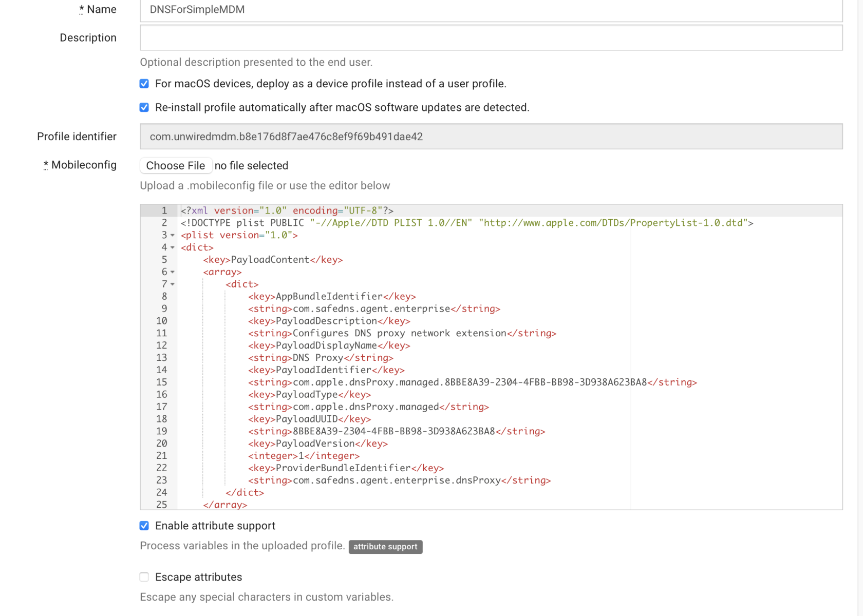This screenshot has width=863, height=616.
Task: Toggle deploy as device profile checkbox
Action: click(x=144, y=84)
